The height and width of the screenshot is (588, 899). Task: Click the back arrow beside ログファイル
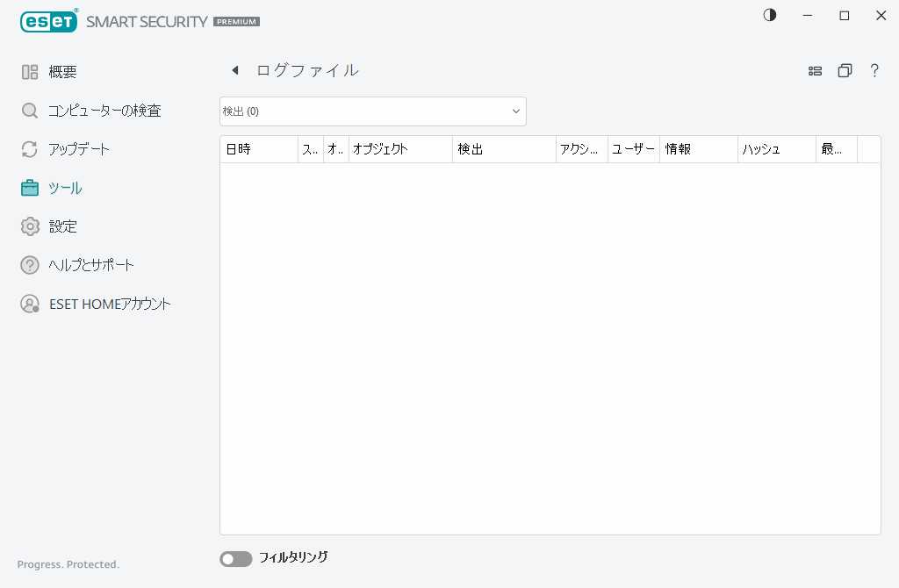pyautogui.click(x=234, y=70)
